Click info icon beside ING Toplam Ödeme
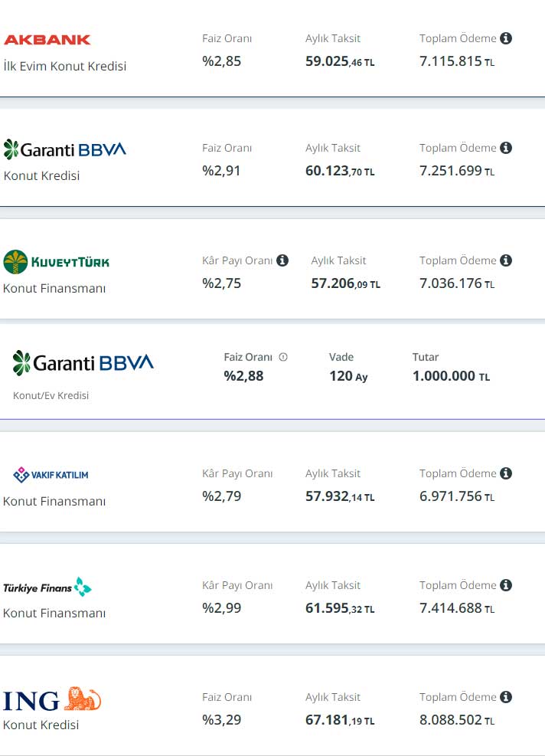545x756 pixels. [x=506, y=697]
